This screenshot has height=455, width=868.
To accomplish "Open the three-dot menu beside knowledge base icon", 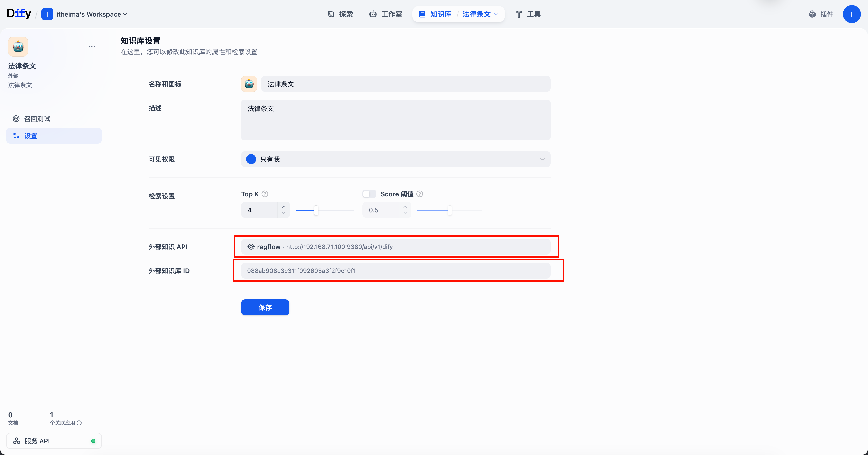I will [92, 47].
